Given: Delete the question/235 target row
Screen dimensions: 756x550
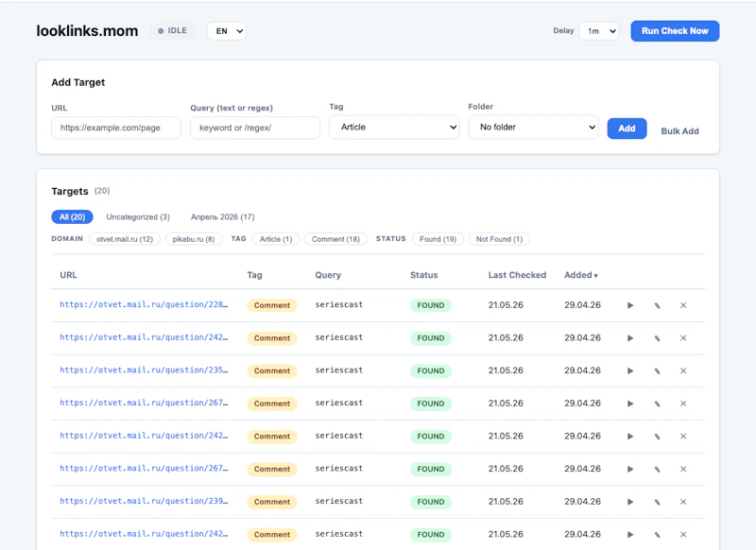Looking at the screenshot, I should coord(683,370).
